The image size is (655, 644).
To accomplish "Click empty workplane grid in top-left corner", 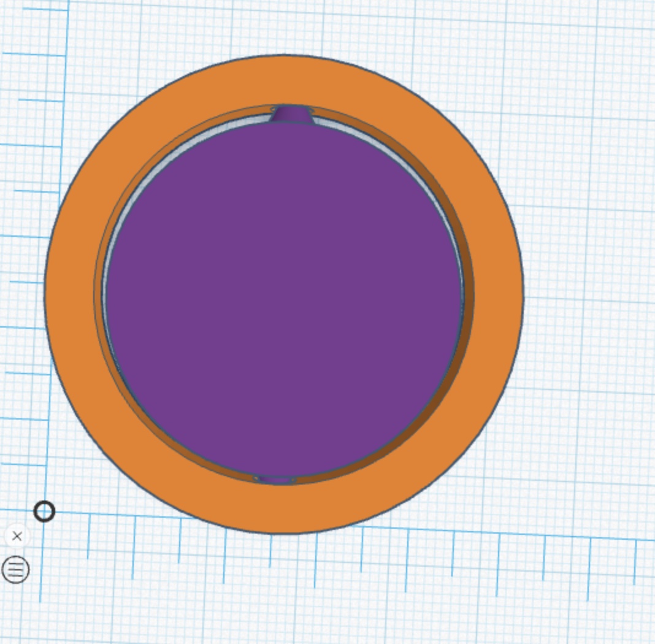I will point(31,31).
